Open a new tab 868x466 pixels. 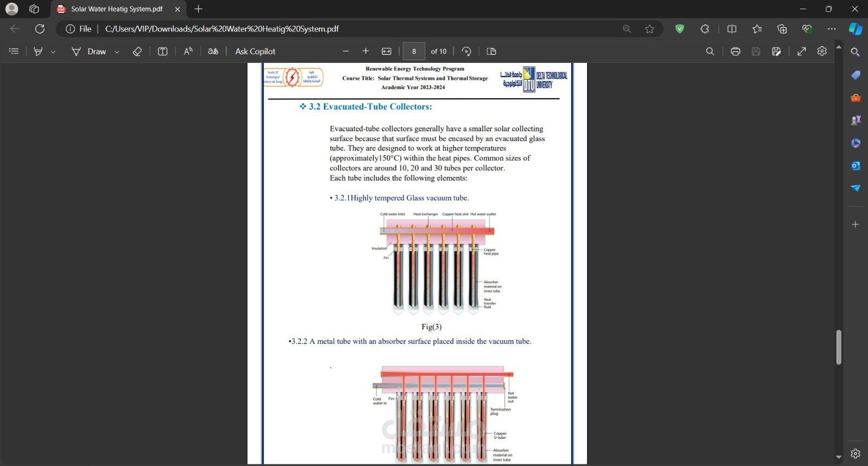pos(199,9)
